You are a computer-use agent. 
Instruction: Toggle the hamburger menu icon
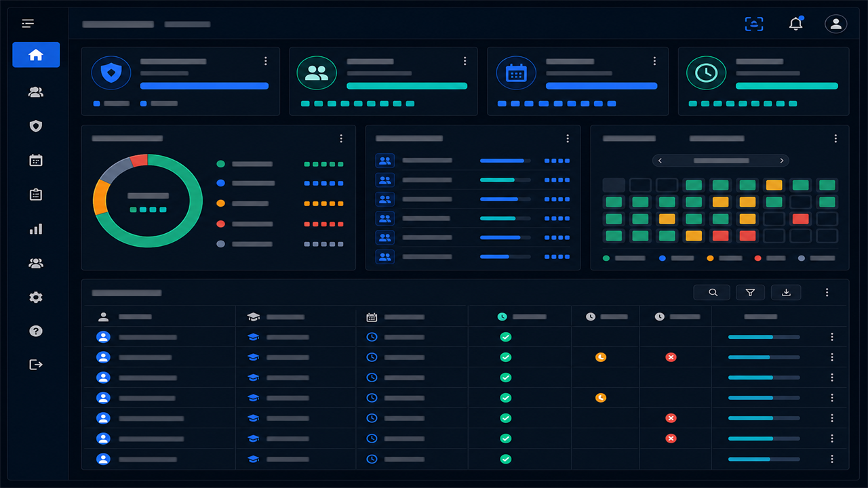(x=28, y=24)
